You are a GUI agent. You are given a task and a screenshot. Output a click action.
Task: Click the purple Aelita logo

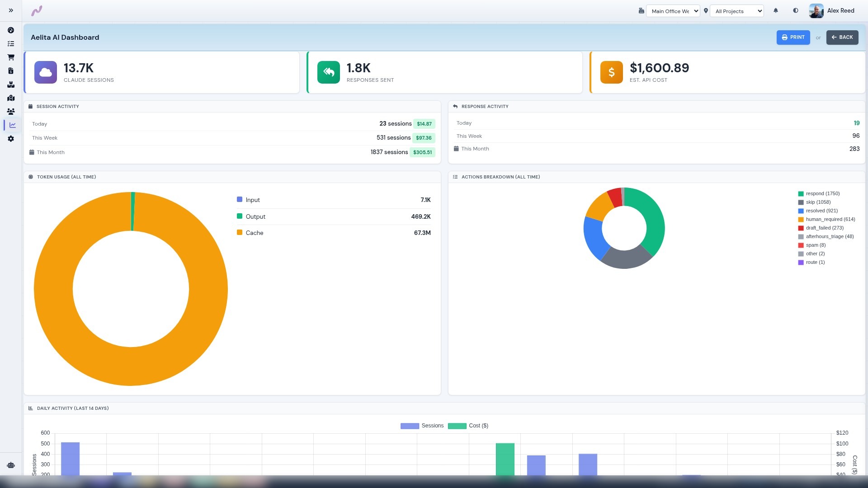[37, 10]
